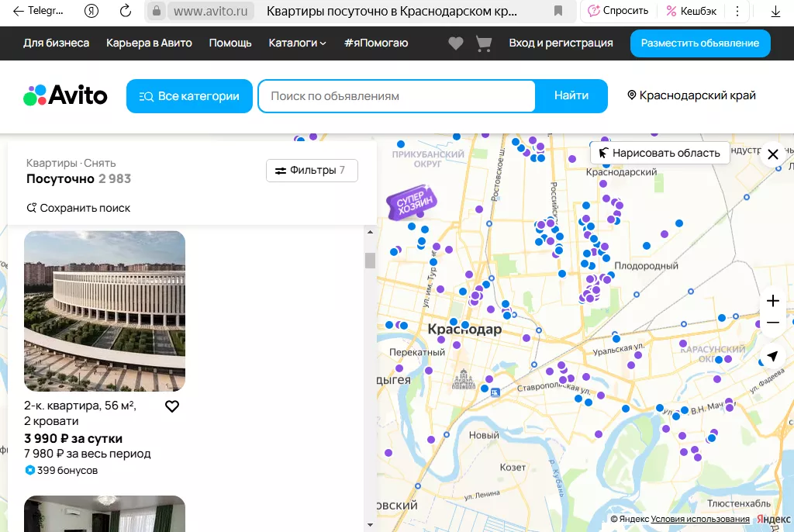The height and width of the screenshot is (532, 794).
Task: Close the map view
Action: (x=772, y=155)
